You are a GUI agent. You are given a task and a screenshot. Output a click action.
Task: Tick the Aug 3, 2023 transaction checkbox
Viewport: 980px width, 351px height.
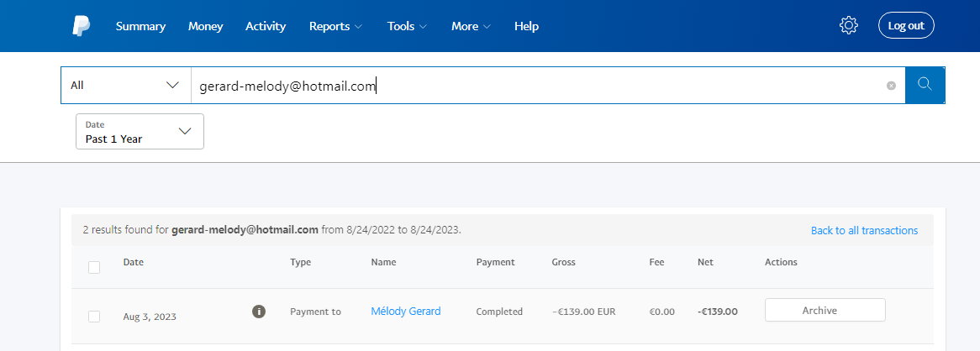(94, 316)
